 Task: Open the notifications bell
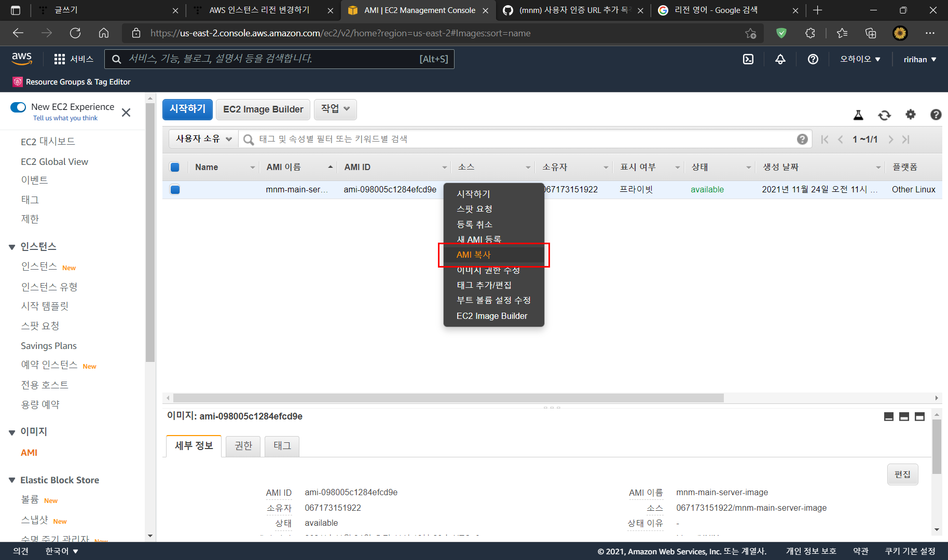780,59
